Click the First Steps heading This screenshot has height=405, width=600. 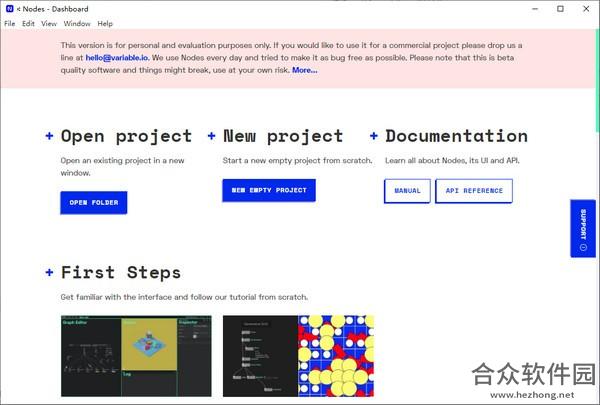coord(121,273)
